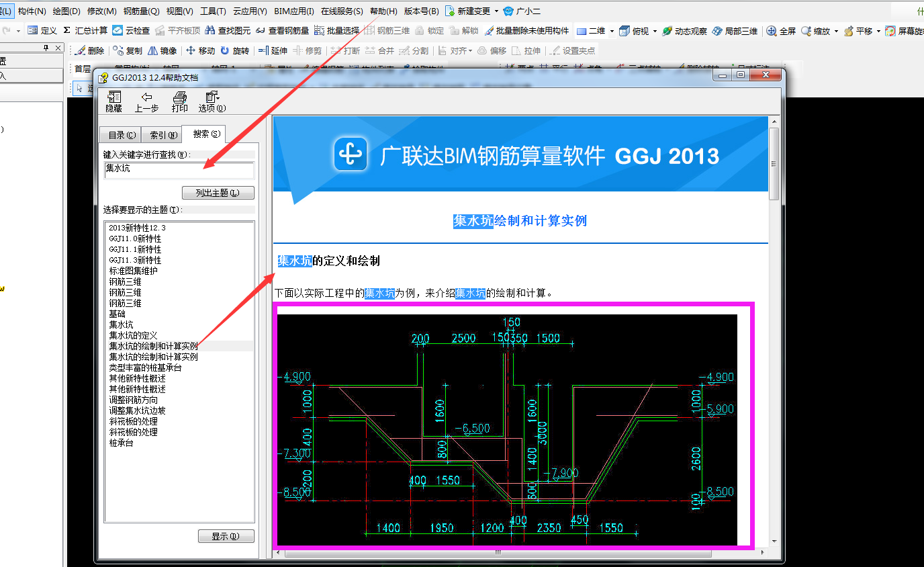Open the 缩放 zoom dropdown arrow
Viewport: 924px width, 567px height.
[836, 31]
